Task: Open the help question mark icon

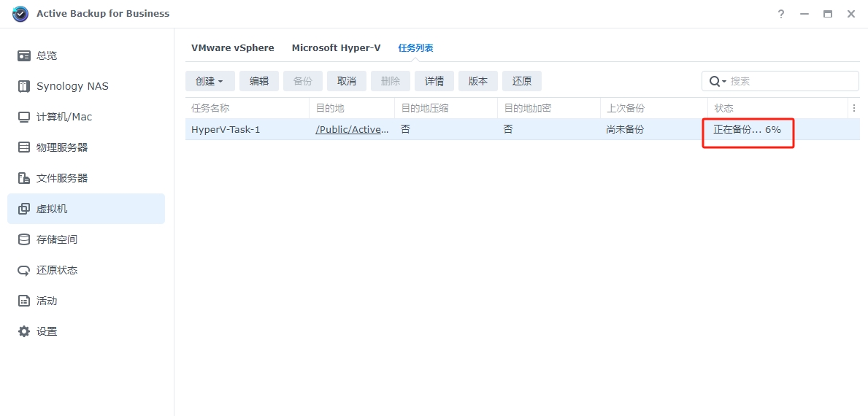Action: [780, 14]
